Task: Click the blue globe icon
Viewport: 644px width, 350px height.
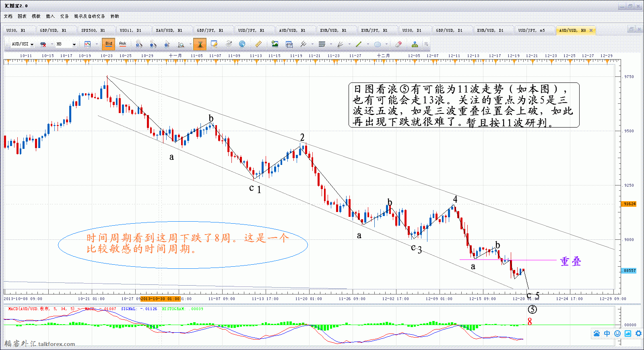Action: 242,44
